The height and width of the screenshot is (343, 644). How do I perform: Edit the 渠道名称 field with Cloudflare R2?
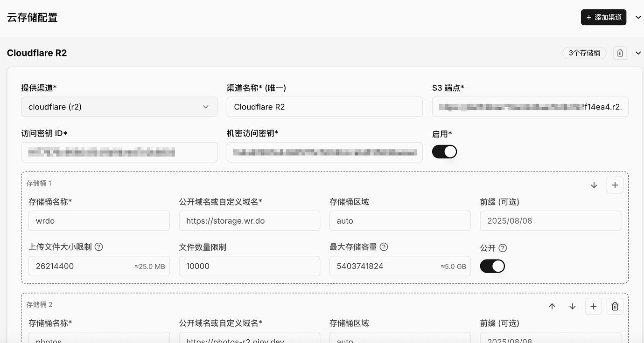point(324,107)
